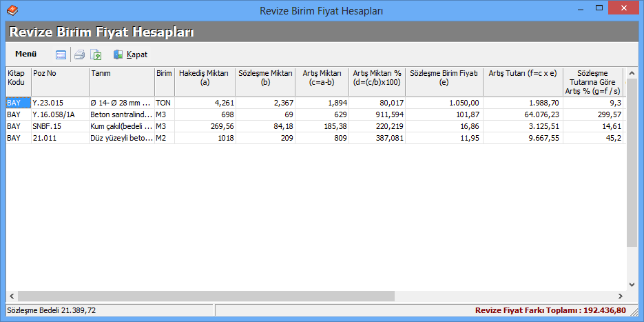Image resolution: width=644 pixels, height=322 pixels.
Task: Select the Y.16.058/1A row
Action: 60,114
